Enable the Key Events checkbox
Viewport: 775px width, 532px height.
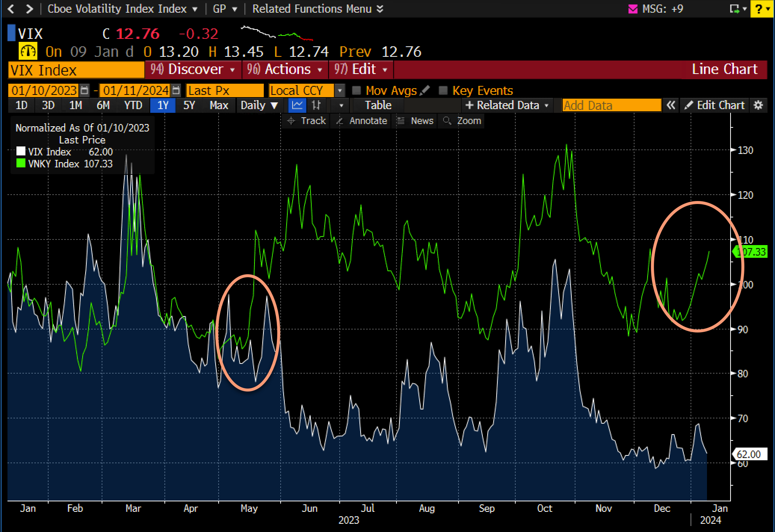click(x=443, y=90)
